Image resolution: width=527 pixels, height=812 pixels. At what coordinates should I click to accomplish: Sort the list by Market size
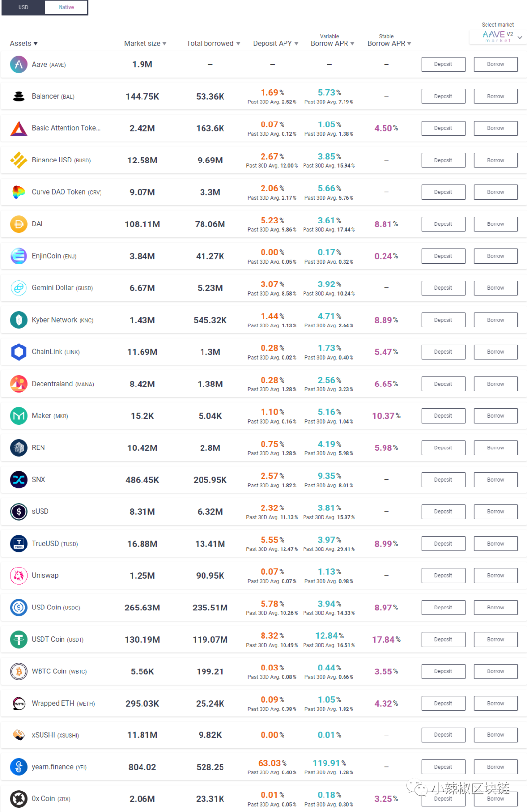145,44
